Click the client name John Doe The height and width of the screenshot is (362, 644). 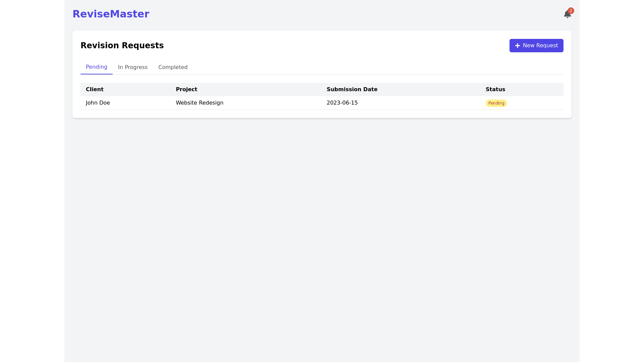pos(98,103)
